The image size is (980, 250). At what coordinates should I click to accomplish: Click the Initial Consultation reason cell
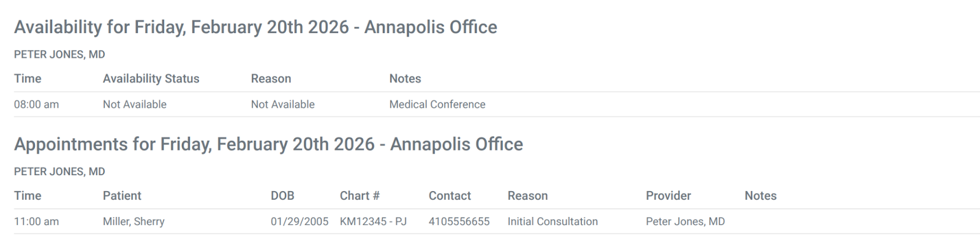(x=552, y=221)
